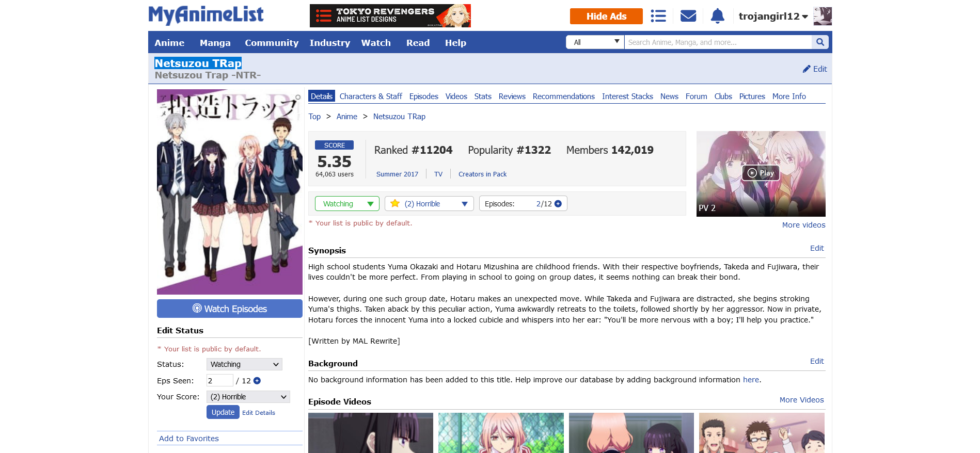Open the (2) Horrible star score dropdown
This screenshot has height=453, width=980.
pos(429,204)
